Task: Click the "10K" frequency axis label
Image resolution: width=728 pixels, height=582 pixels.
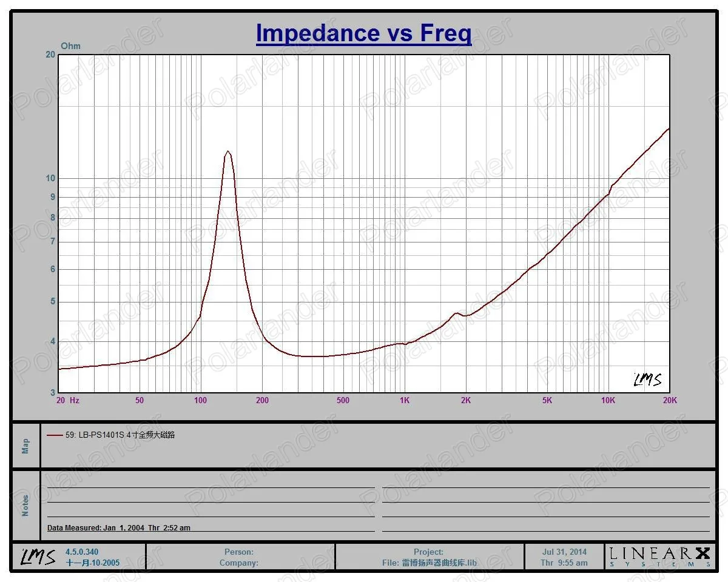Action: point(608,400)
